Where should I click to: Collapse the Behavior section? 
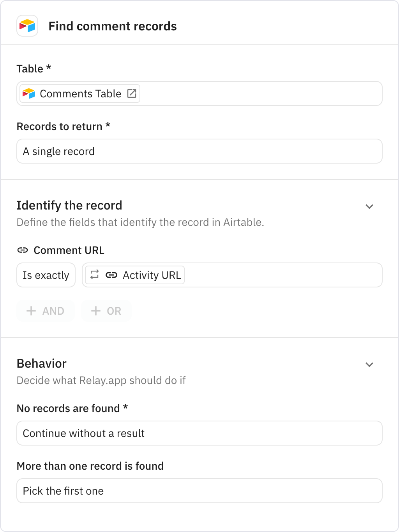click(369, 365)
